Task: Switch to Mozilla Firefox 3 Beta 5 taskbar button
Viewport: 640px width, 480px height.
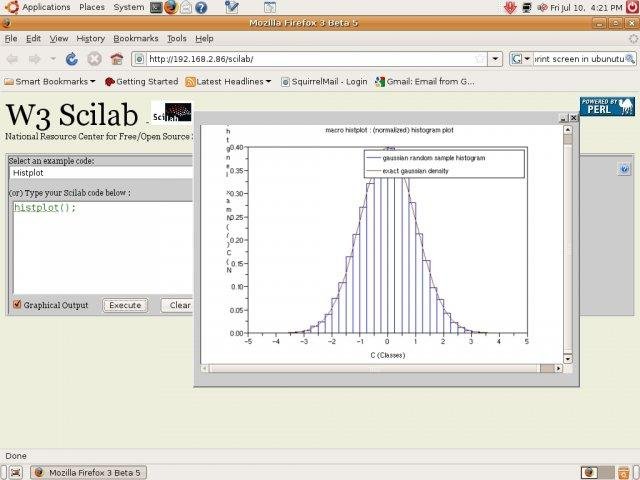Action: pos(89,472)
